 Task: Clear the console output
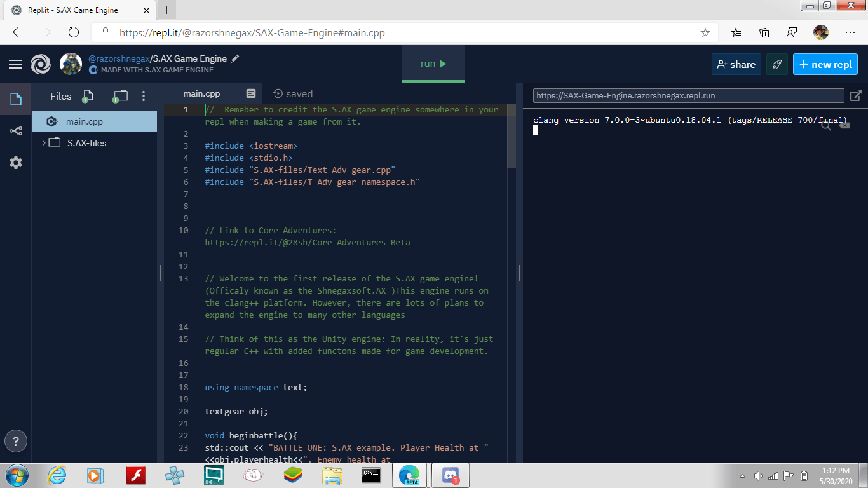click(x=844, y=126)
